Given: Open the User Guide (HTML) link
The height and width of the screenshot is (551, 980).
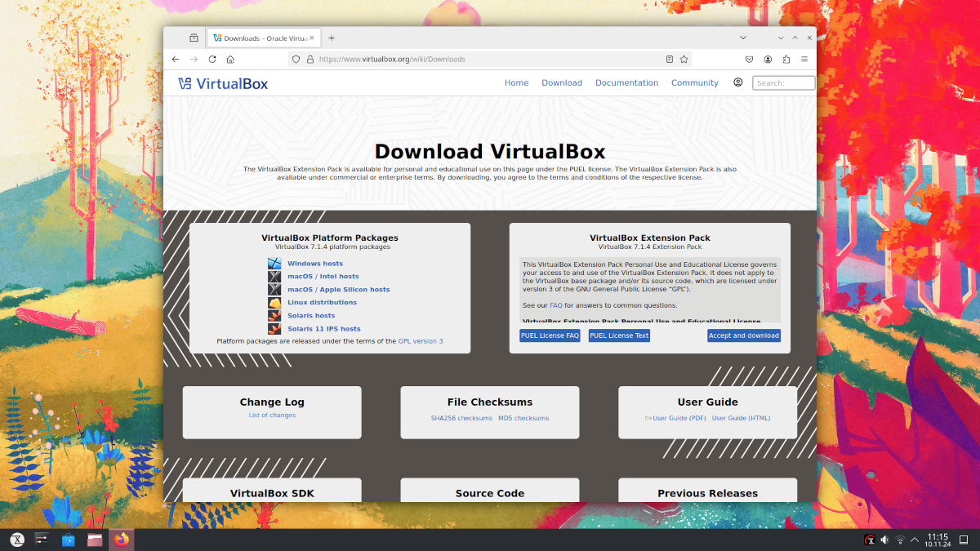Looking at the screenshot, I should pyautogui.click(x=741, y=418).
